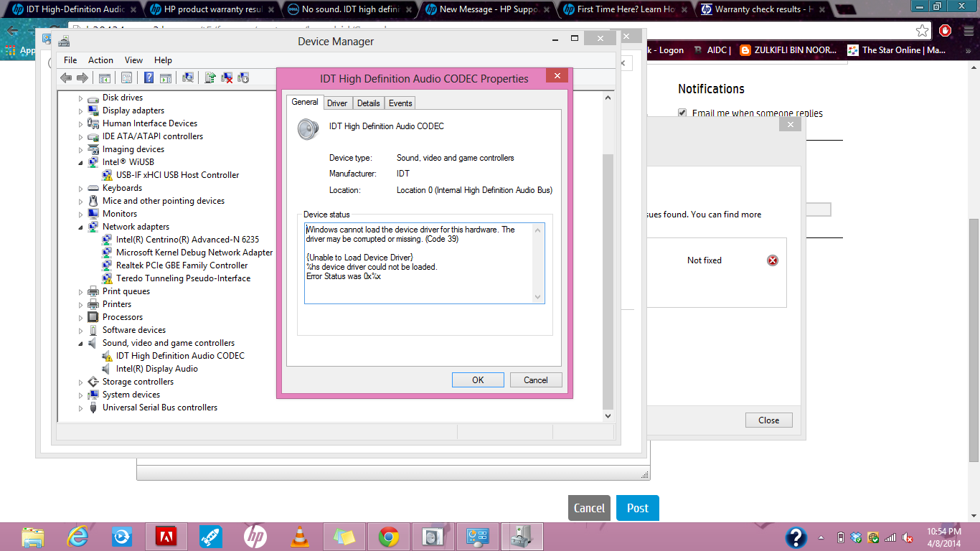Click OK in the CODEC Properties dialog
This screenshot has width=980, height=551.
pos(478,380)
